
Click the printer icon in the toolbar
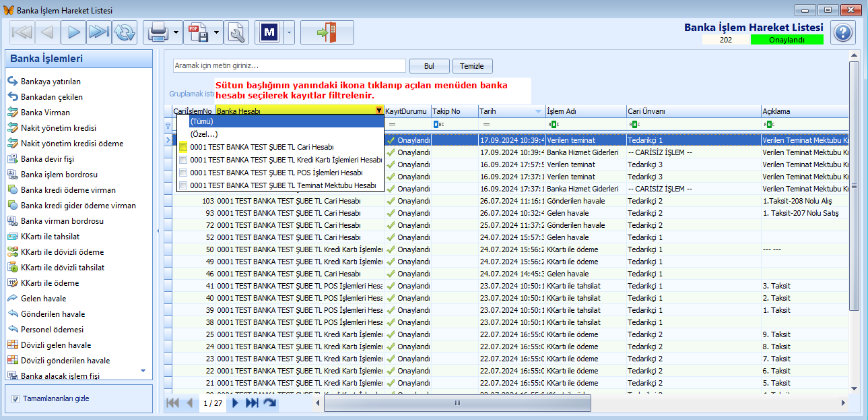tap(158, 32)
